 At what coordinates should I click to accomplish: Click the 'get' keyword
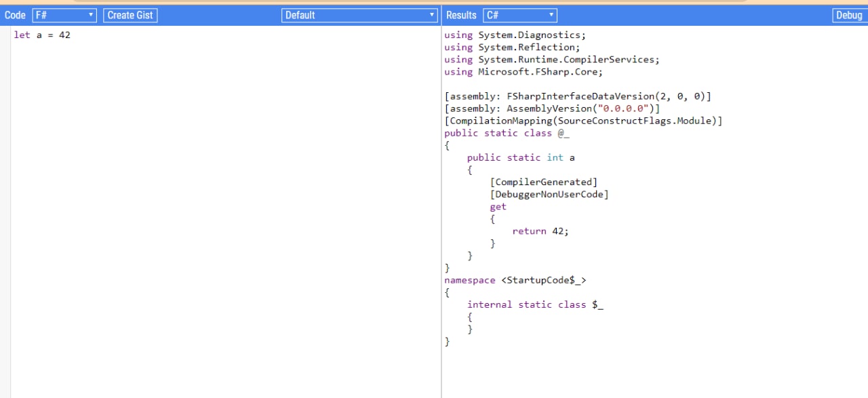498,207
